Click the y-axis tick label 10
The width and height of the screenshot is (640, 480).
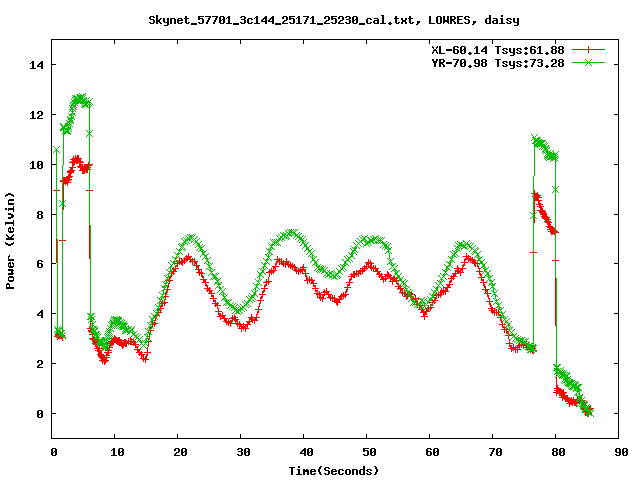click(36, 164)
